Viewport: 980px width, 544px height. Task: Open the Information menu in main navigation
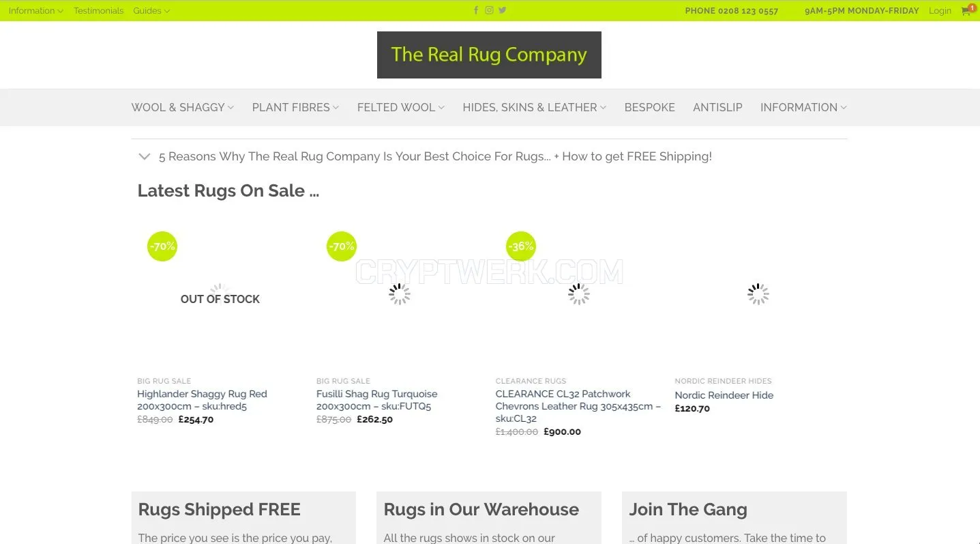click(803, 107)
